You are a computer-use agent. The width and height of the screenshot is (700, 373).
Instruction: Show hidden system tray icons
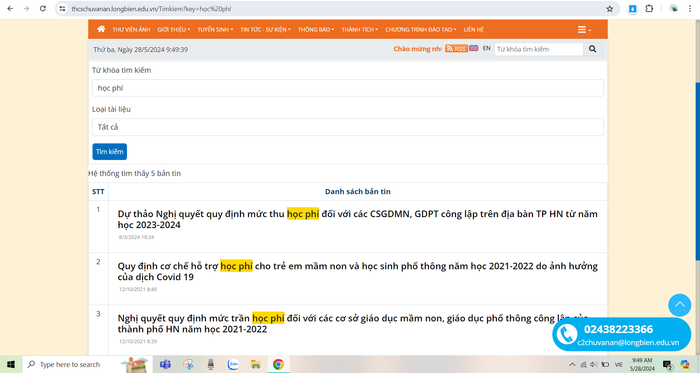(x=572, y=365)
